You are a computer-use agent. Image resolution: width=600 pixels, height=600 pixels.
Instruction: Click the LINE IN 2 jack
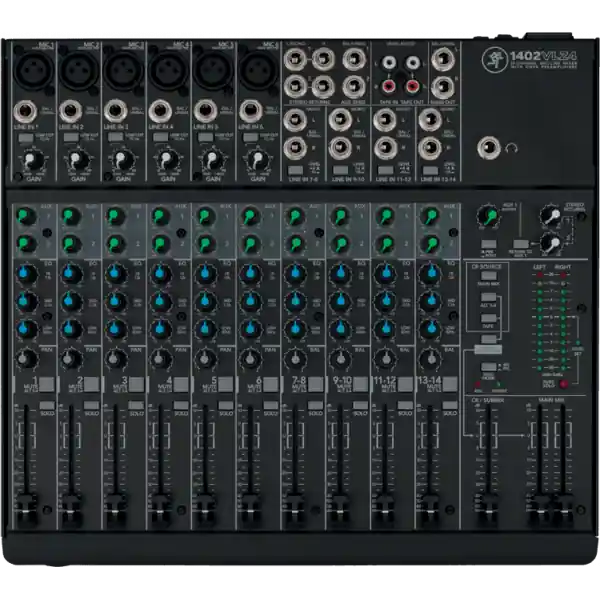point(70,111)
